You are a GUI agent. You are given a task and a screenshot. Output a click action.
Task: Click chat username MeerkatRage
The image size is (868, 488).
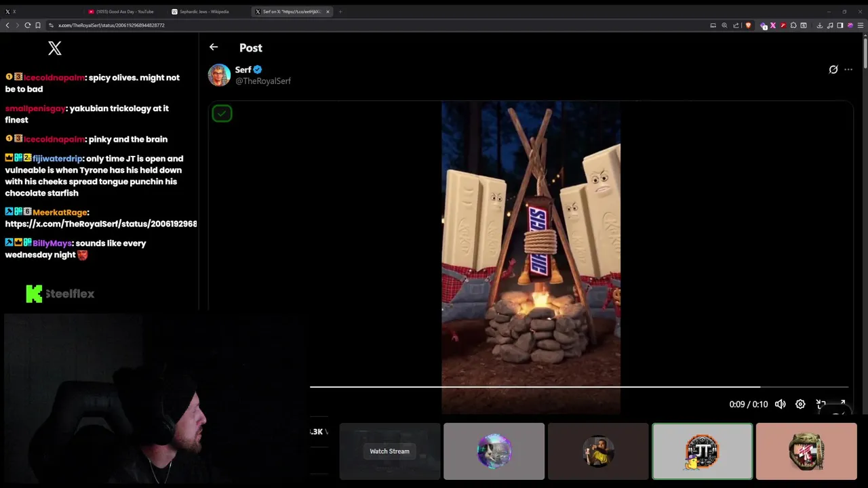click(x=60, y=213)
